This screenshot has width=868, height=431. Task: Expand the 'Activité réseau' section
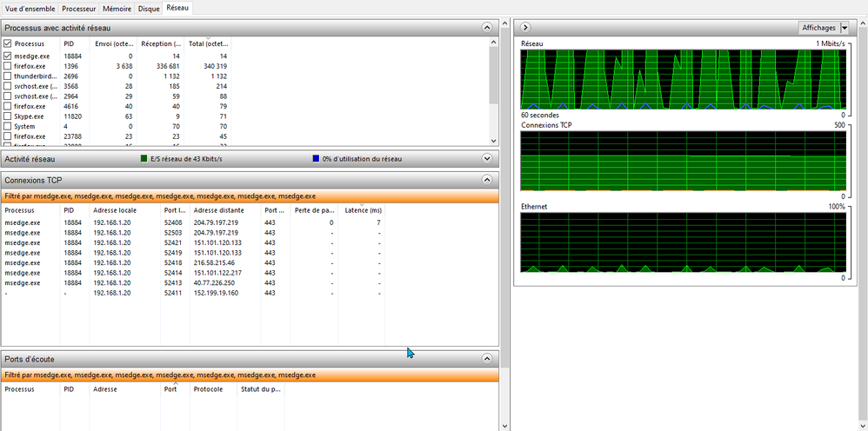tap(487, 159)
